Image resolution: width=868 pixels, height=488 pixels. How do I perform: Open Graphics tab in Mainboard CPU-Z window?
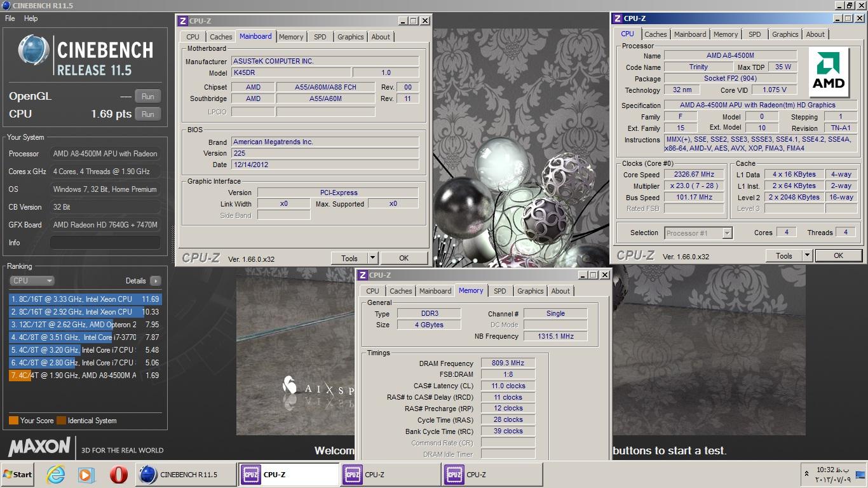click(351, 37)
